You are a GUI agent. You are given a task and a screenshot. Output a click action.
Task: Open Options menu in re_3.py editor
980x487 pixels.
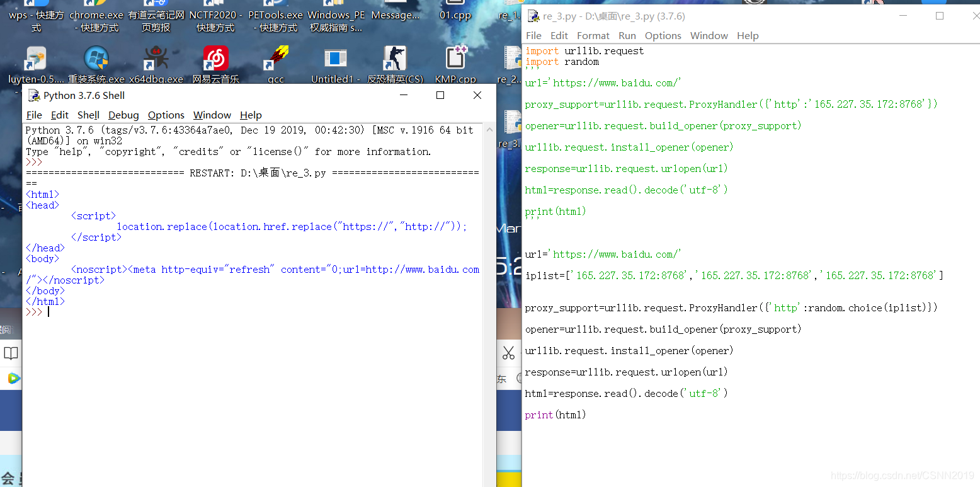pos(663,35)
